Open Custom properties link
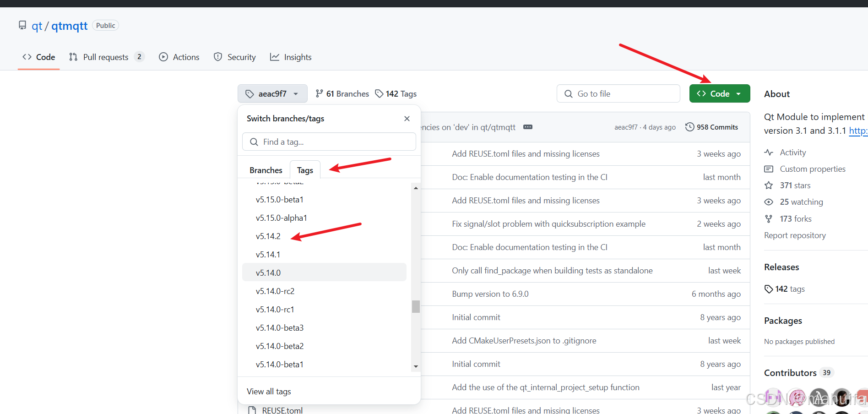This screenshot has height=414, width=868. point(813,169)
